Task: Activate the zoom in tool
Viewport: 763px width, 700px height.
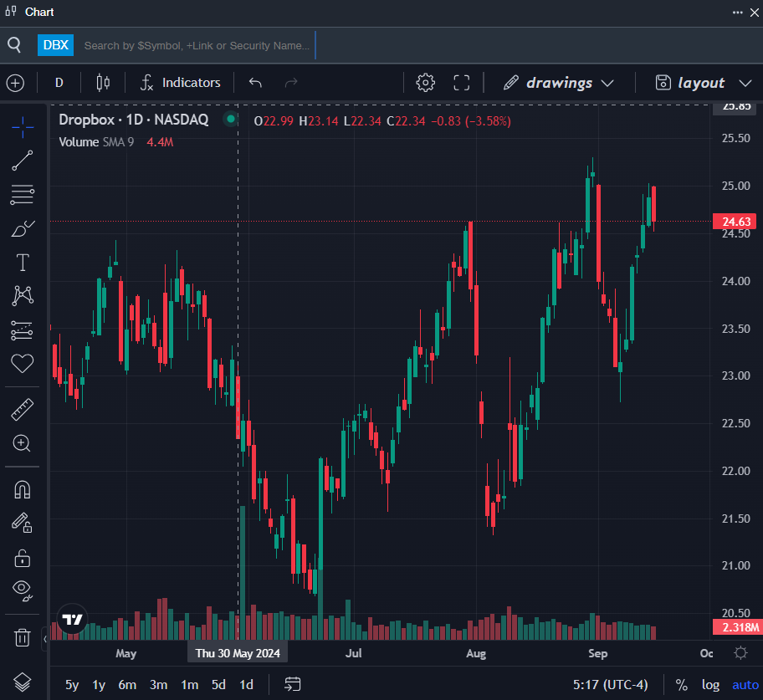Action: (x=23, y=443)
